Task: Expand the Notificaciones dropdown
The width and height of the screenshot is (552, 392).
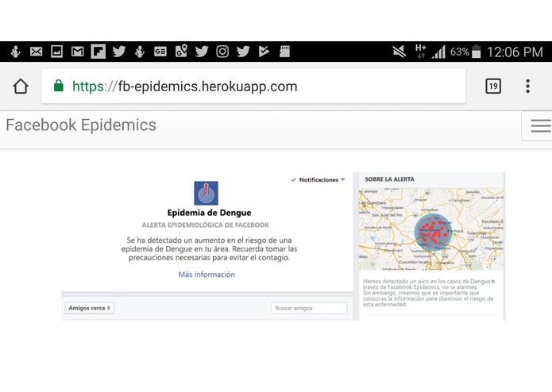Action: pos(318,179)
